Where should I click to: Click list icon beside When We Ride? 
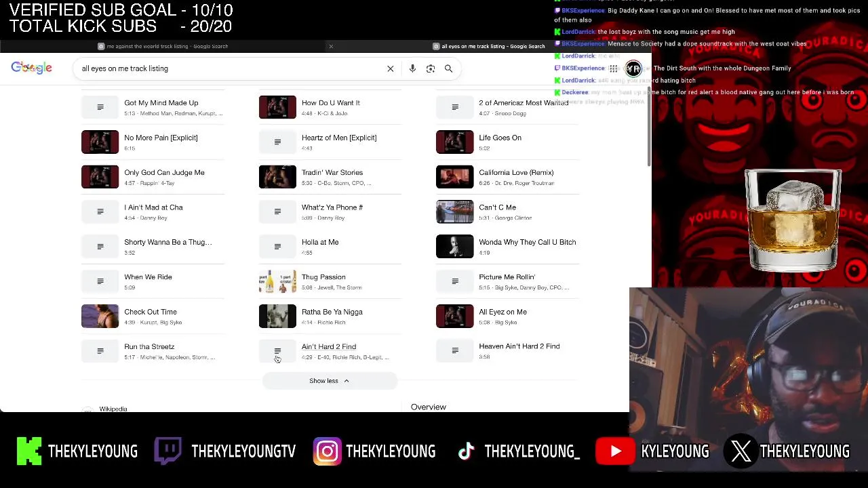coord(100,281)
